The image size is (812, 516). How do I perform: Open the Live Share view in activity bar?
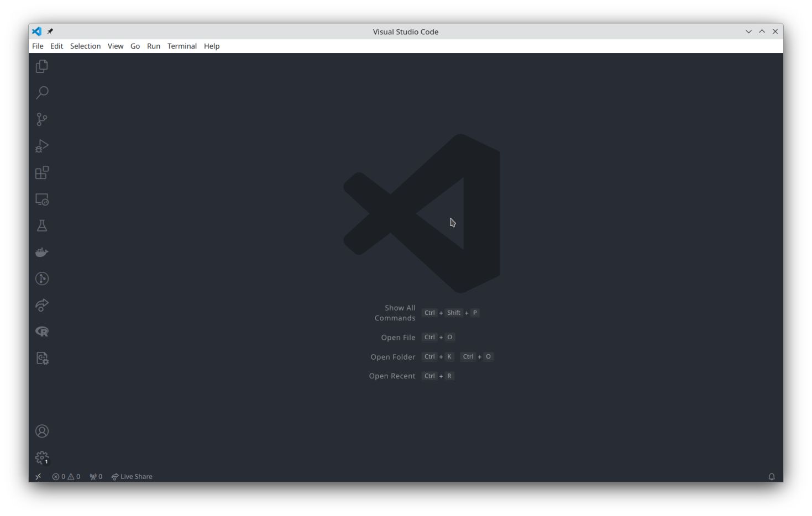pyautogui.click(x=42, y=305)
